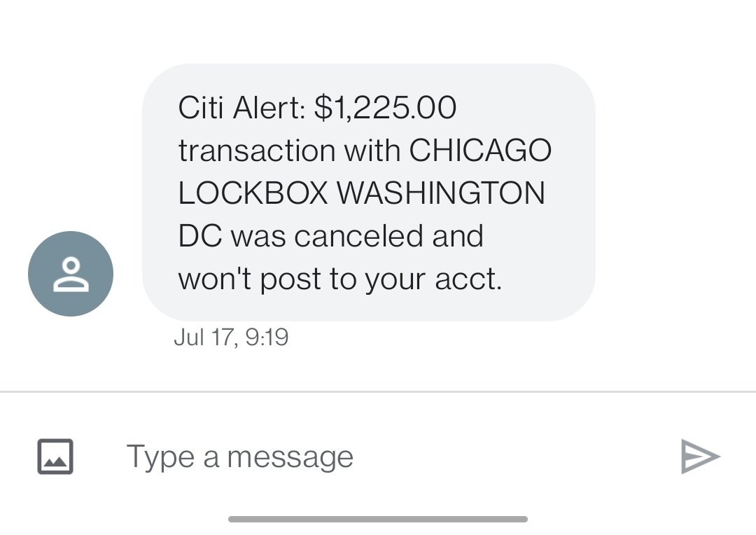Tap the word 'LOCKBOX' in message
The image size is (756, 535).
pos(253,193)
